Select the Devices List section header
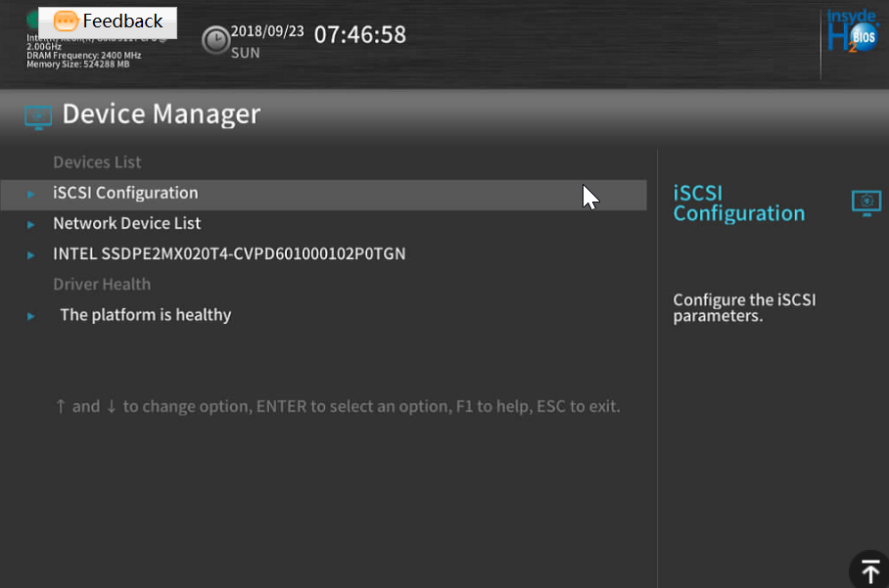 click(95, 161)
